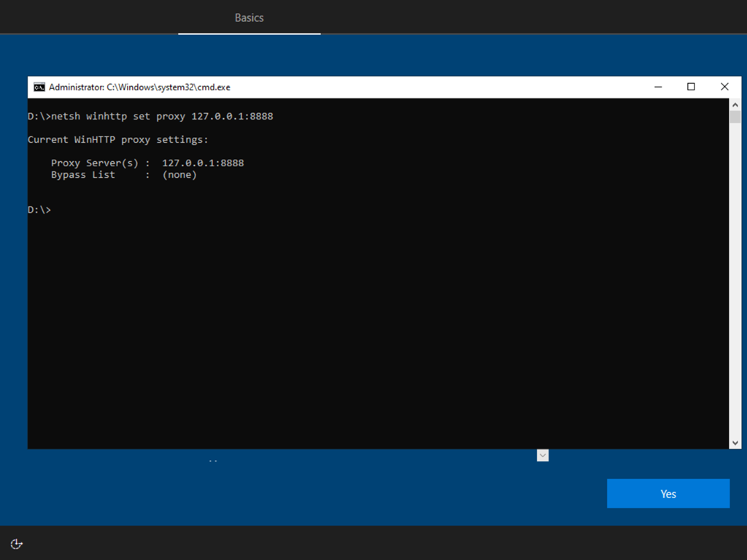Click the console scrollbar up arrow
The image size is (747, 560).
point(735,105)
